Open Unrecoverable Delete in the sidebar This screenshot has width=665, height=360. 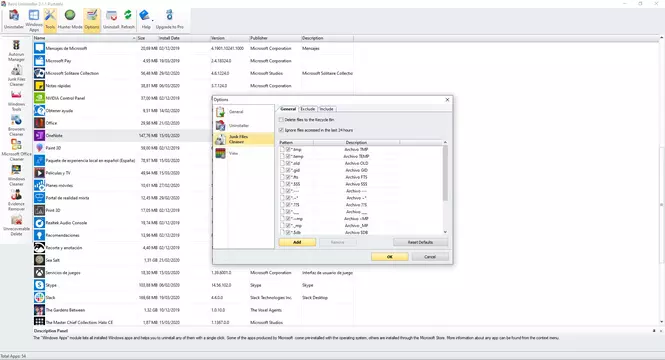coord(16,225)
